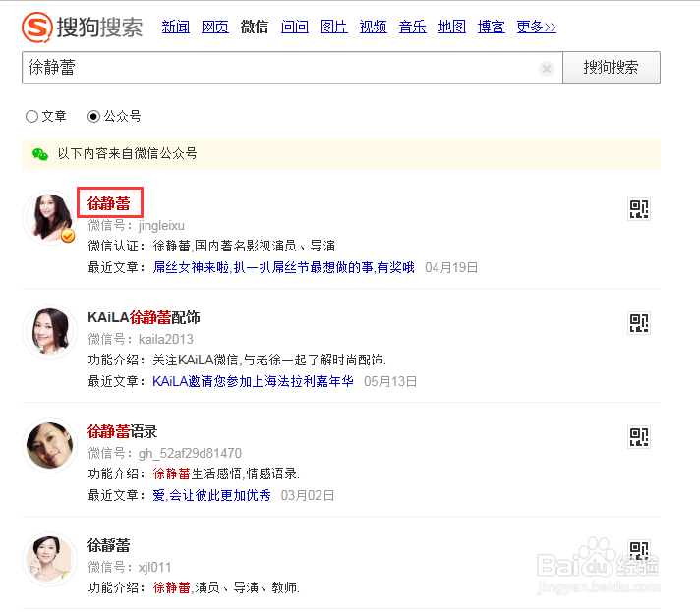
Task: Open the 微信 tab
Action: click(254, 27)
